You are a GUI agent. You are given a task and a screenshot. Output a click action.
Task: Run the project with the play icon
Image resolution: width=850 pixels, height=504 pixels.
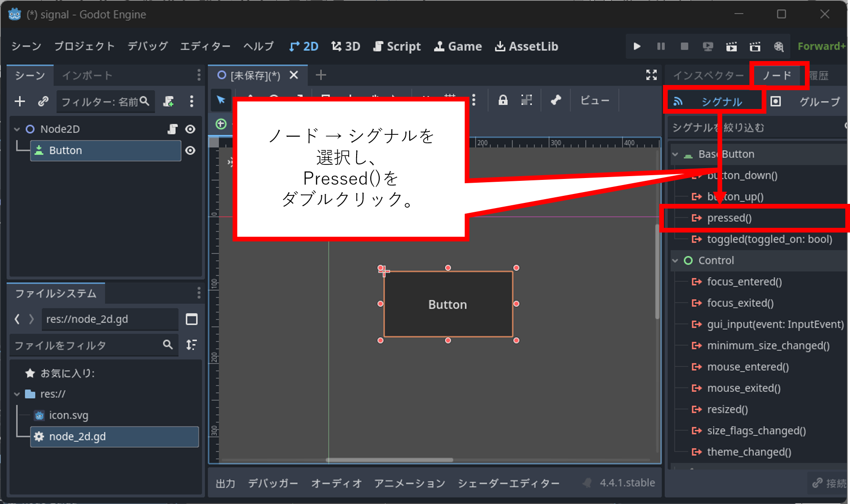pos(637,46)
